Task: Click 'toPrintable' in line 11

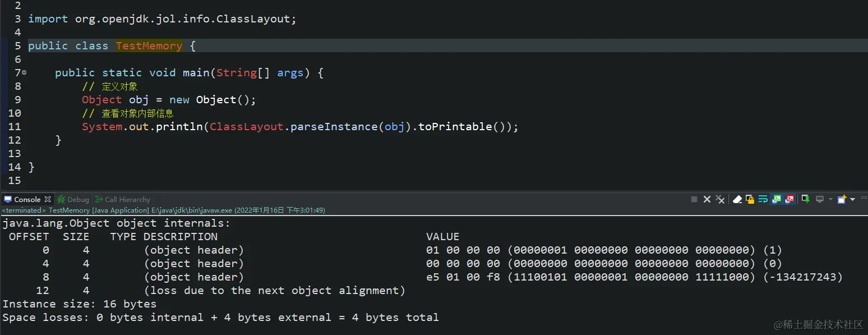Action: (x=455, y=127)
